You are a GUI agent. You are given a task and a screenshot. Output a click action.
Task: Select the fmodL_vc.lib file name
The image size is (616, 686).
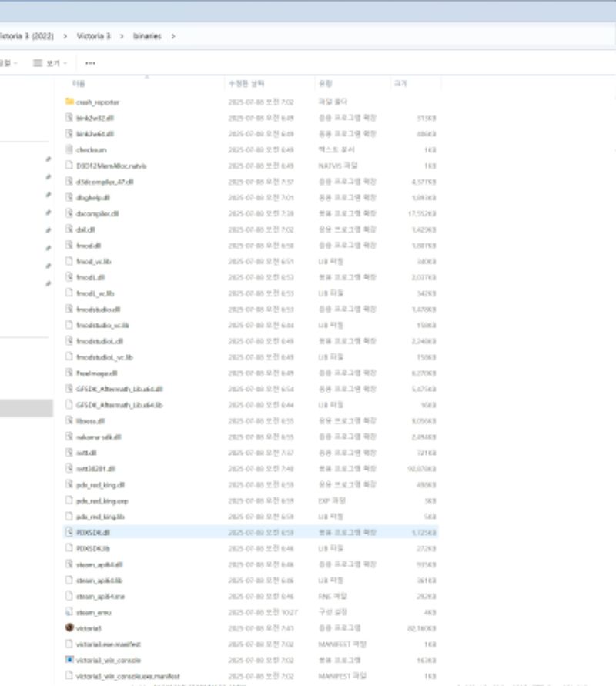[x=95, y=293]
